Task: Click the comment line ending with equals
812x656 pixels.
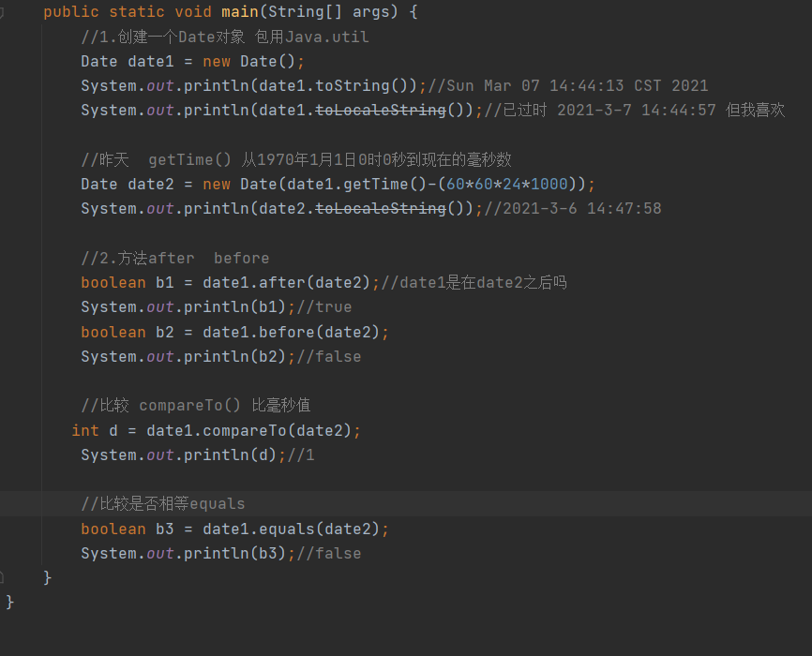Action: [163, 504]
